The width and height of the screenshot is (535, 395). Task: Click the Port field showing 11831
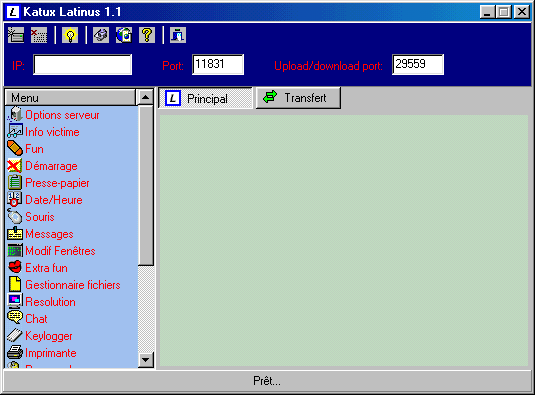pyautogui.click(x=218, y=64)
